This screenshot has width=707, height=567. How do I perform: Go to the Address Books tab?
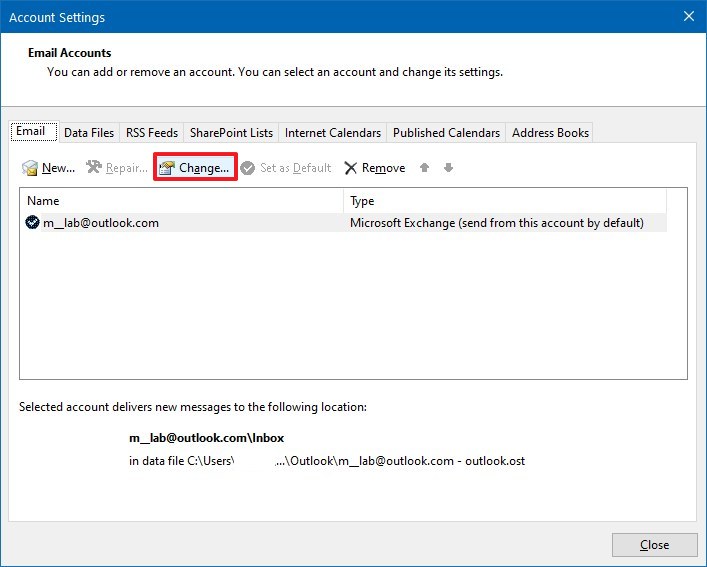[550, 133]
